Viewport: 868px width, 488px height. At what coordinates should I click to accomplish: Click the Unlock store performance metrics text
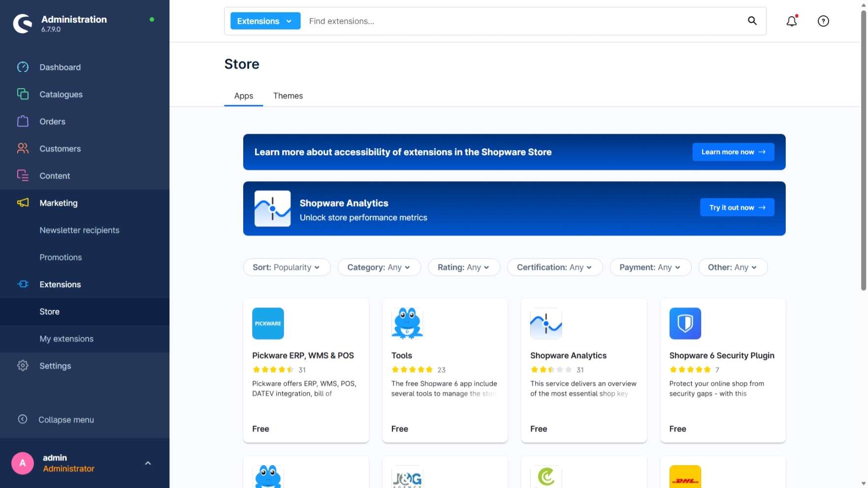click(x=363, y=218)
